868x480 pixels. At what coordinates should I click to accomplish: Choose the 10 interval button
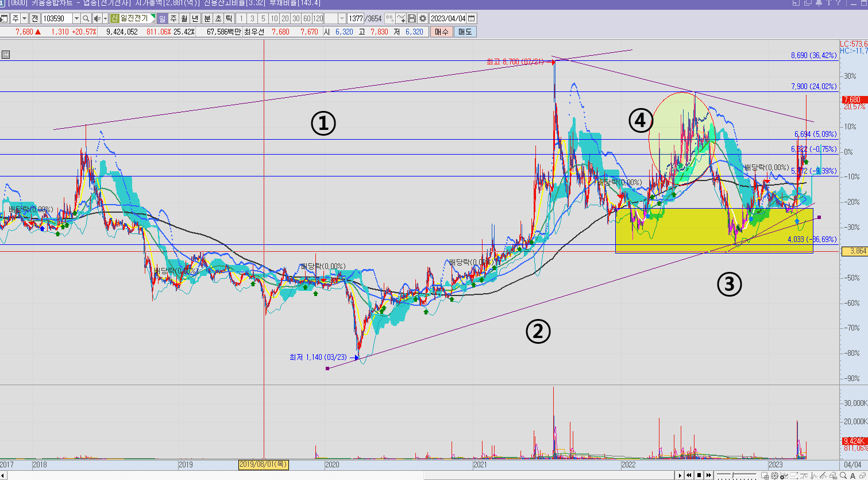274,18
